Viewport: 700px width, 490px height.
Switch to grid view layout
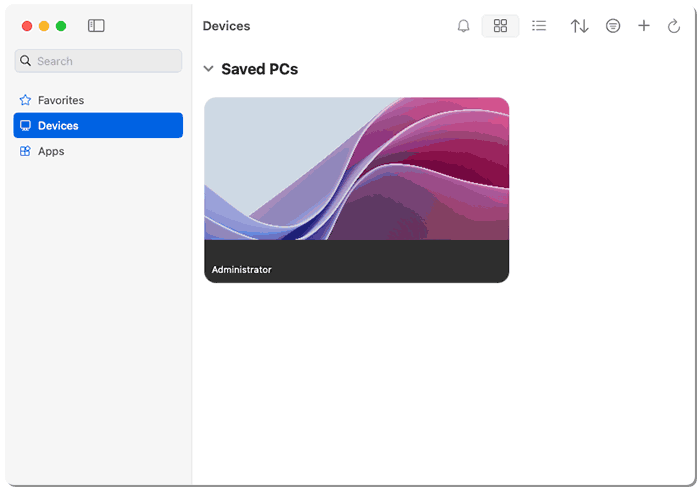pos(500,26)
